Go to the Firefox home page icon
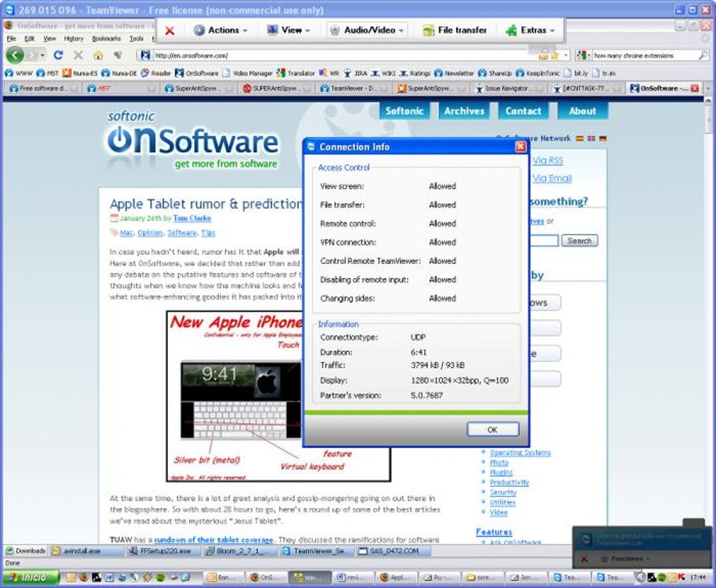Image resolution: width=716 pixels, height=588 pixels. pyautogui.click(x=98, y=55)
